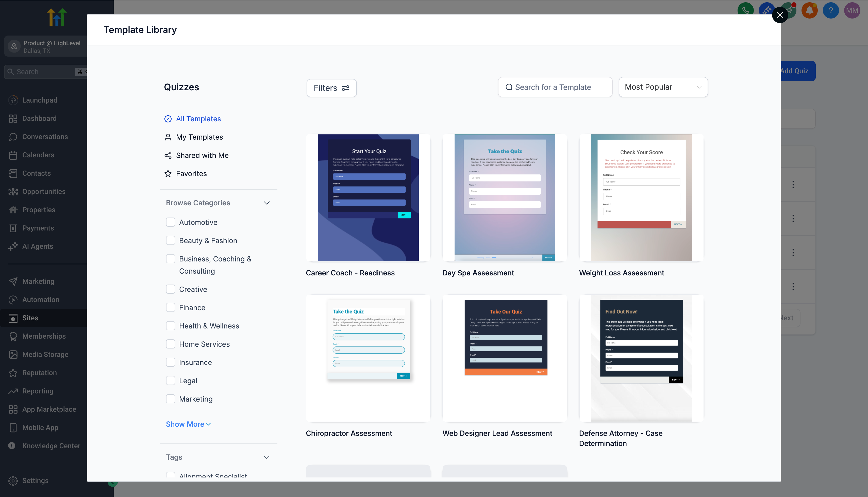Collapse the Tags section chevron
This screenshot has height=497, width=868.
click(x=266, y=457)
